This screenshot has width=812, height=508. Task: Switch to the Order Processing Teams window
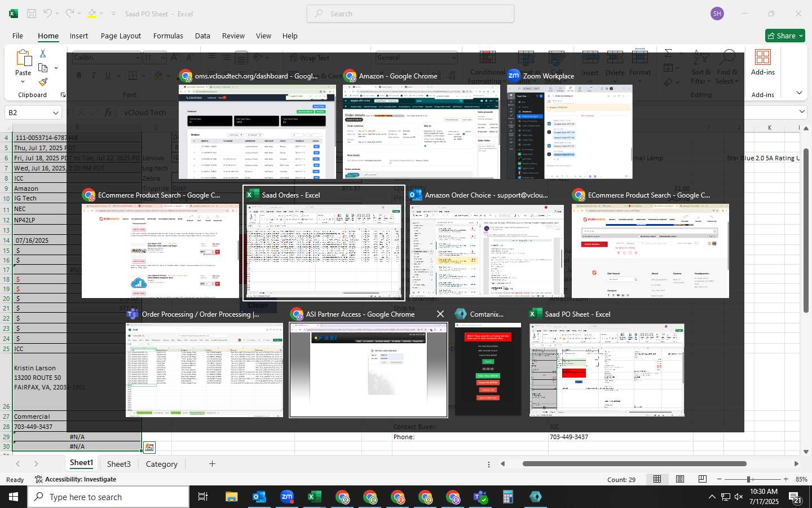click(x=204, y=370)
